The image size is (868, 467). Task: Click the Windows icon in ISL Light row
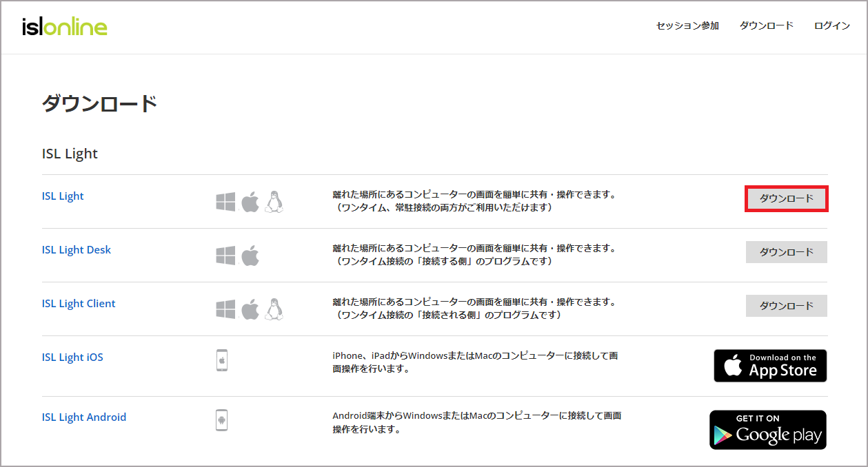(x=225, y=202)
